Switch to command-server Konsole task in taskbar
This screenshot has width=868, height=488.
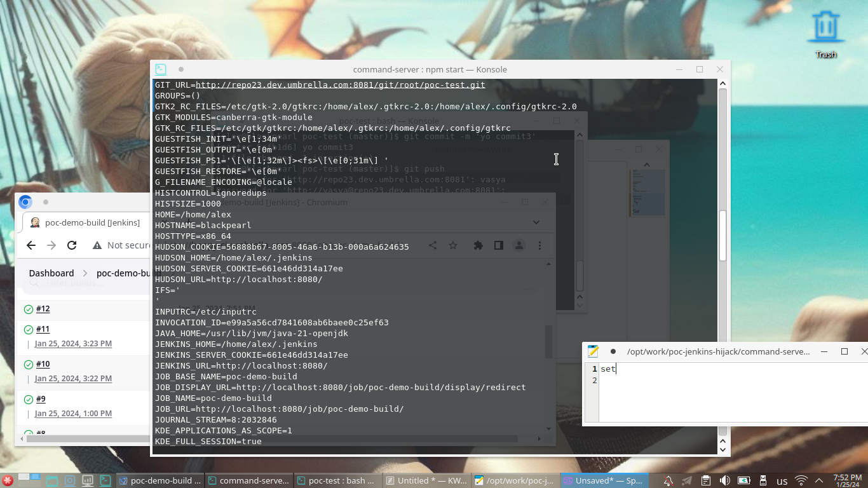248,480
